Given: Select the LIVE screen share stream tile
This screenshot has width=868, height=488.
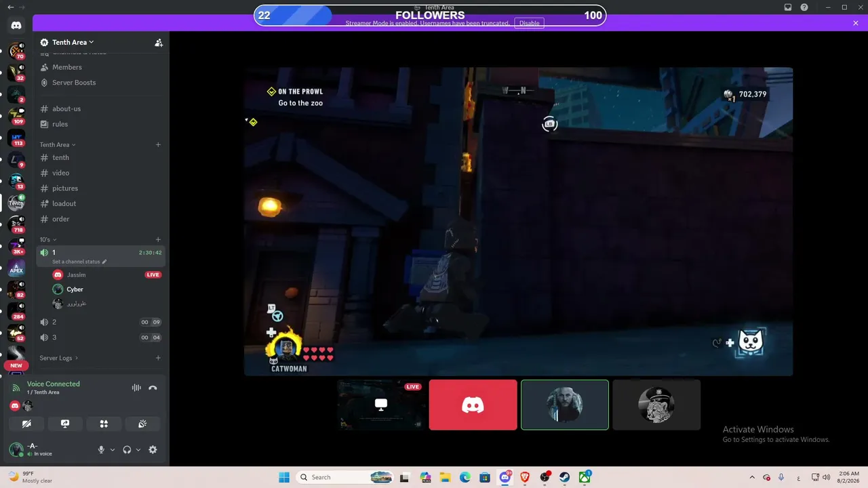Looking at the screenshot, I should [x=382, y=405].
